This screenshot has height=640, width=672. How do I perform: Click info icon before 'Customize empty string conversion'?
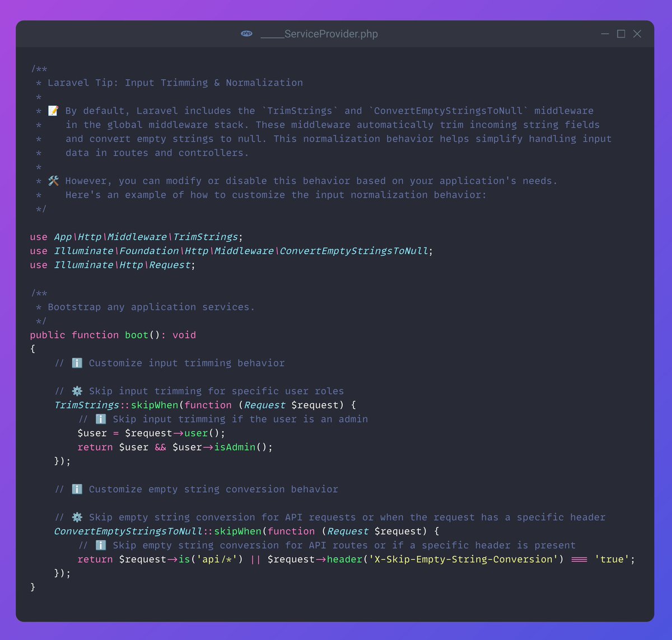click(x=77, y=489)
